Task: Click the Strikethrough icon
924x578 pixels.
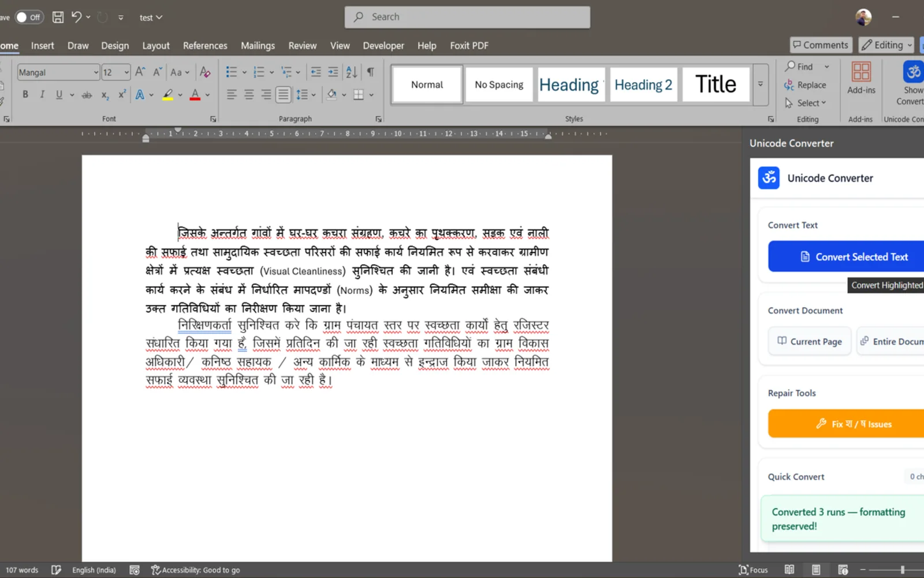Action: (87, 95)
